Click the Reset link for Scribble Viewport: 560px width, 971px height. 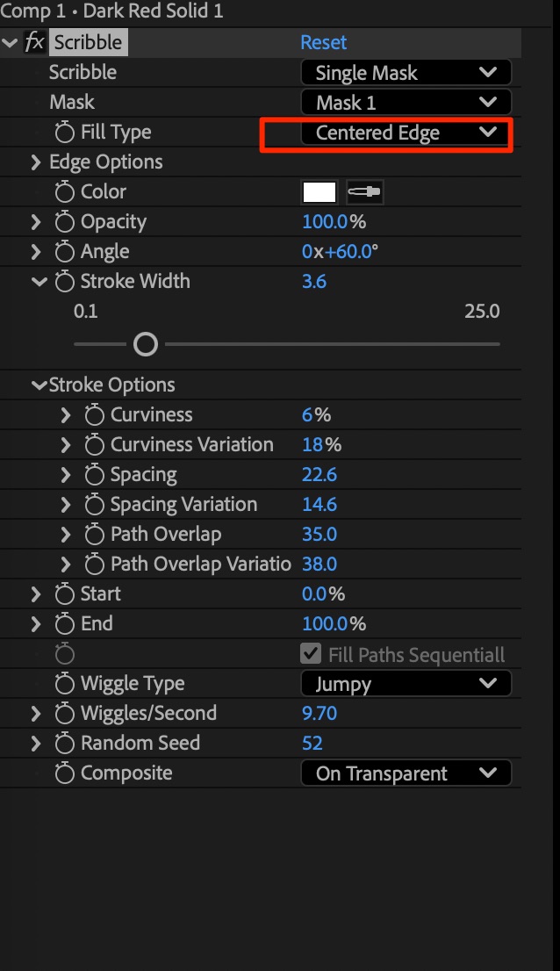[x=323, y=42]
